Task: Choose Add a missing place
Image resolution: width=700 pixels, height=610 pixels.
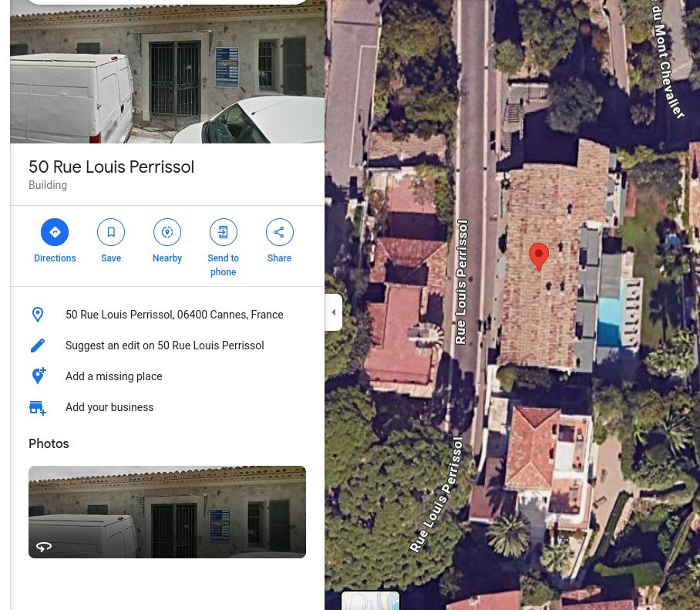Action: (x=114, y=376)
